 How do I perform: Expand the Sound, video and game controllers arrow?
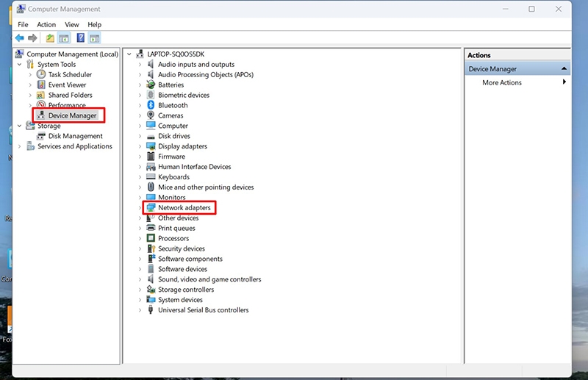[x=140, y=279]
